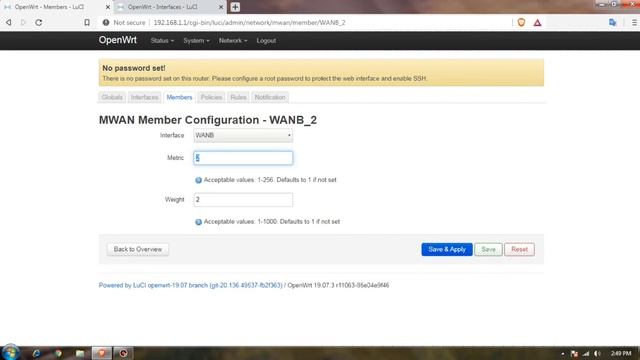Click the browser address bar URL

249,22
